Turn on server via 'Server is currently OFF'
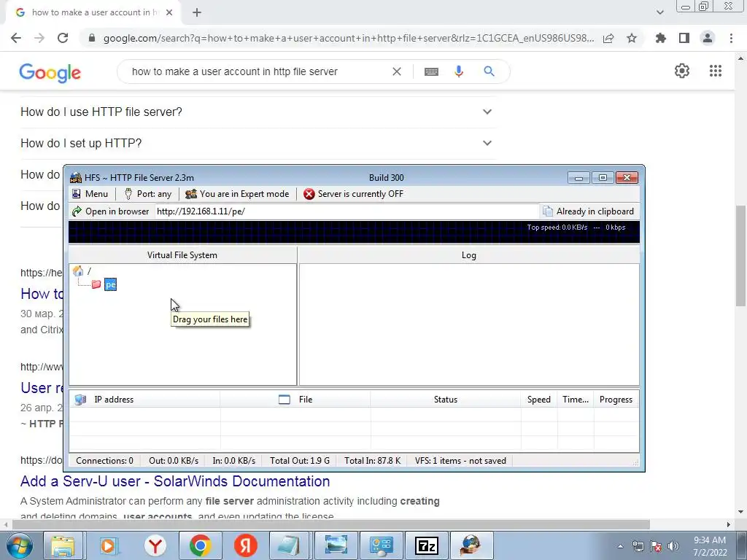The height and width of the screenshot is (560, 747). [x=354, y=194]
